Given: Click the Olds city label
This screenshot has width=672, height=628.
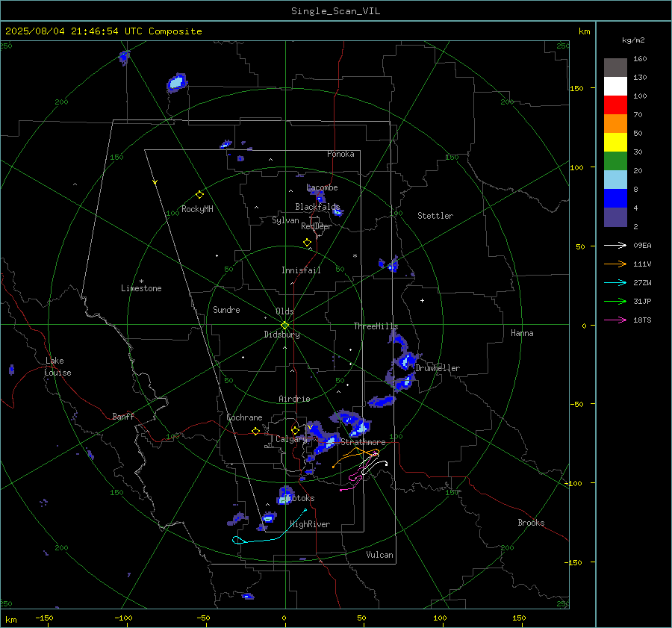Looking at the screenshot, I should (x=284, y=311).
